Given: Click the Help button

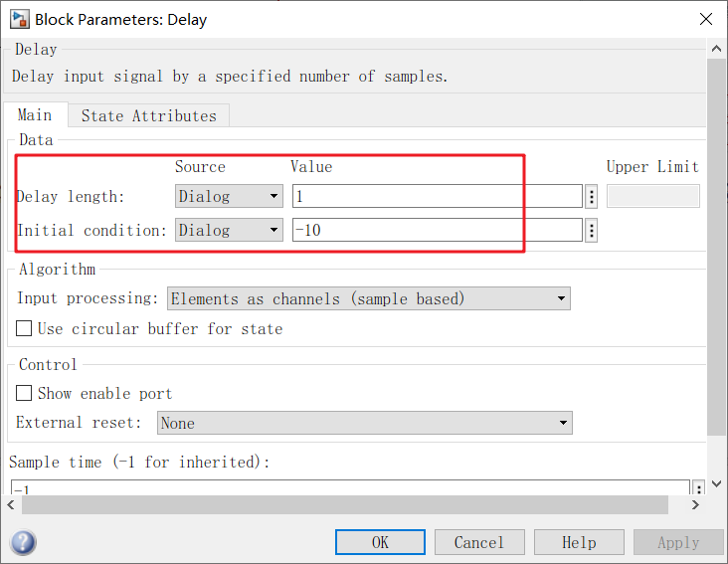Looking at the screenshot, I should coord(579,542).
